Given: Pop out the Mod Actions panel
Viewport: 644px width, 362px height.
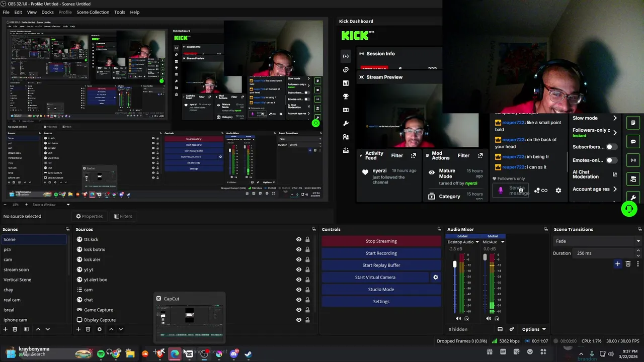Looking at the screenshot, I should 480,156.
